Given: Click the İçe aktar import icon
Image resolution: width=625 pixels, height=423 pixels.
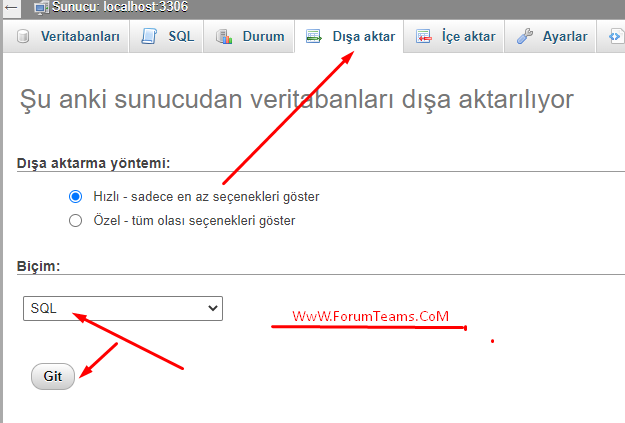Looking at the screenshot, I should pos(423,36).
